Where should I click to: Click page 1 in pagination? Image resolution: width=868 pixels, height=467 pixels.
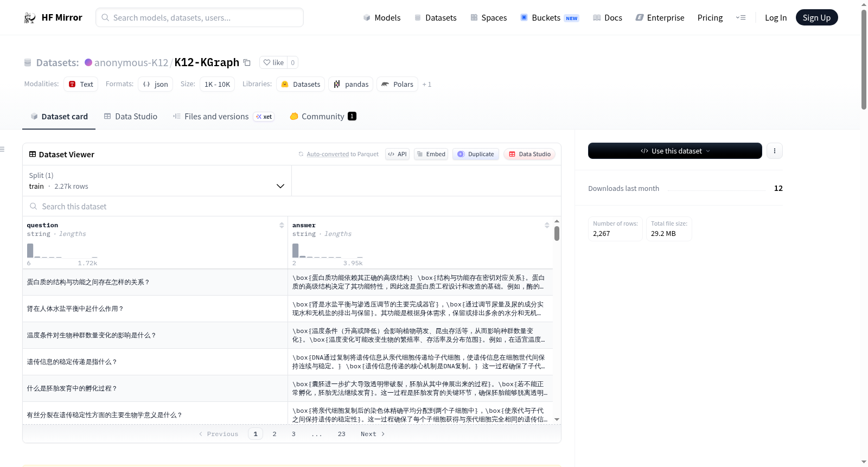click(256, 434)
